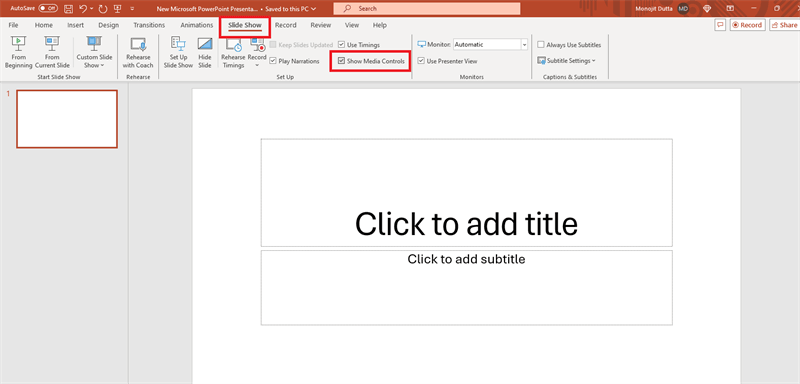Open the MD account avatar
This screenshot has width=800, height=384.
tap(683, 9)
